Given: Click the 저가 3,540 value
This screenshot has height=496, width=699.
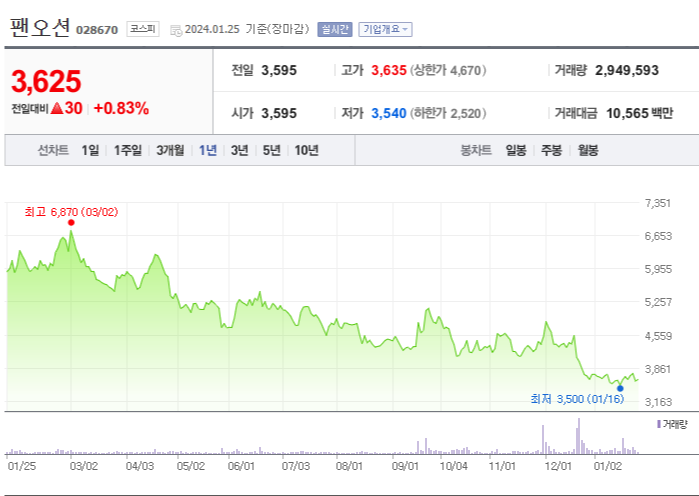Looking at the screenshot, I should coord(389,113).
